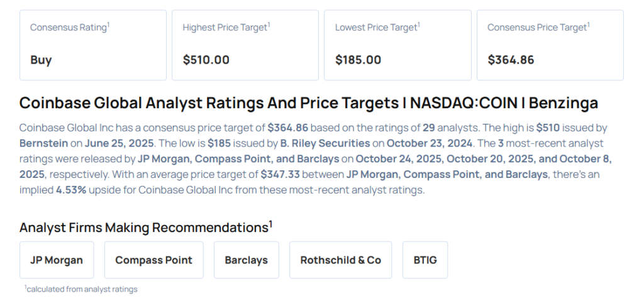The height and width of the screenshot is (308, 644).
Task: Select the Lowest Price Target card
Action: (397, 45)
